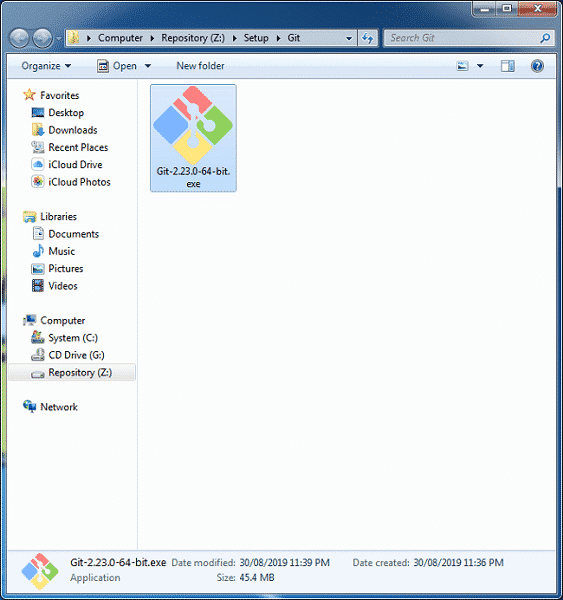Click the Git-2.23.0-64-bit.exe file name label
563x600 pixels.
click(193, 177)
